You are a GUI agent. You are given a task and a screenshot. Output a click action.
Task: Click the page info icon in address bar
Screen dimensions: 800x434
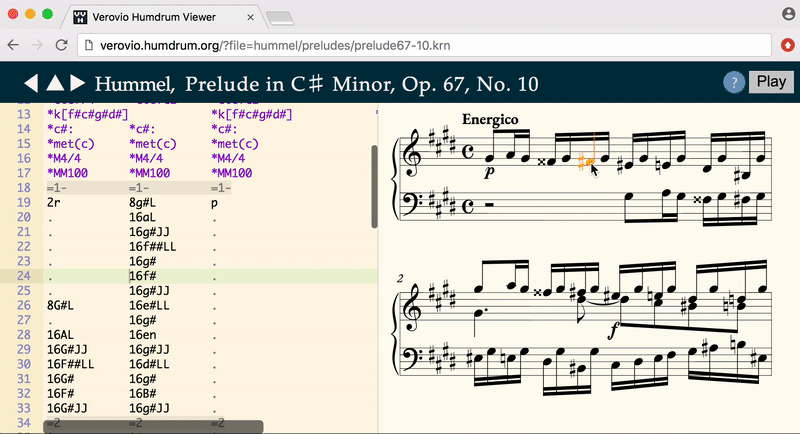89,45
